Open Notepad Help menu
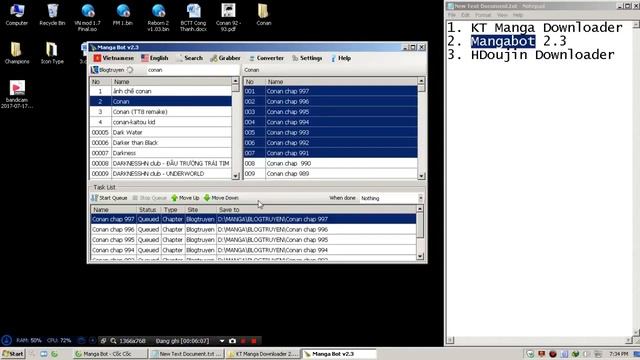This screenshot has width=640, height=360. pos(518,15)
